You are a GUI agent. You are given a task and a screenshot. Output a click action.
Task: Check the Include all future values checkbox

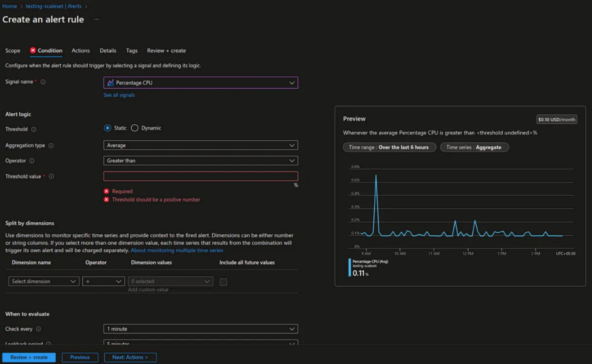pyautogui.click(x=224, y=282)
